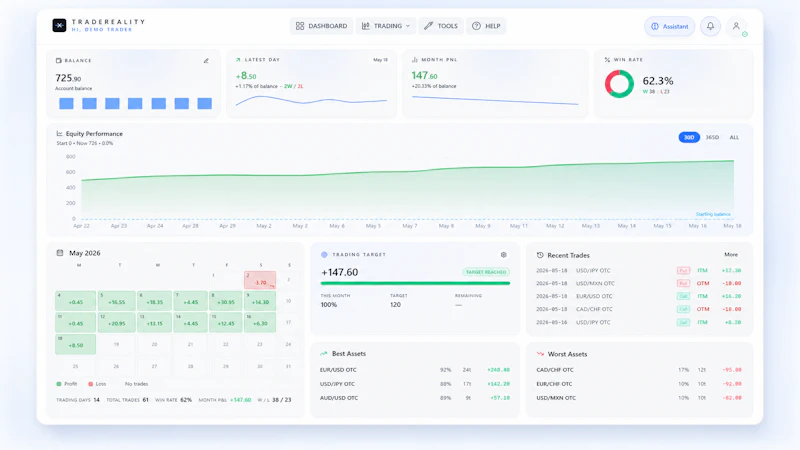The width and height of the screenshot is (800, 450).
Task: Click the Starting balance chart label
Action: (713, 214)
